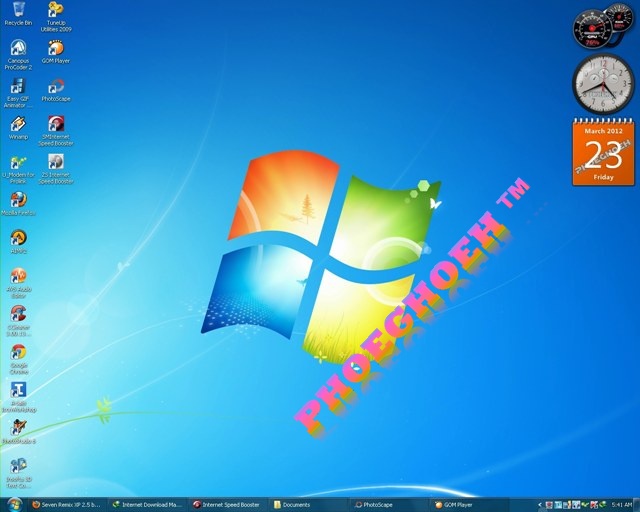Open Easy GIF Animator shortcut

coord(18,93)
